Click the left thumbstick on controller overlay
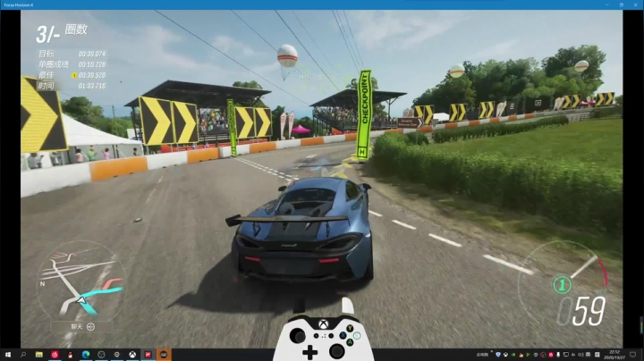Image resolution: width=644 pixels, height=361 pixels. [x=297, y=336]
